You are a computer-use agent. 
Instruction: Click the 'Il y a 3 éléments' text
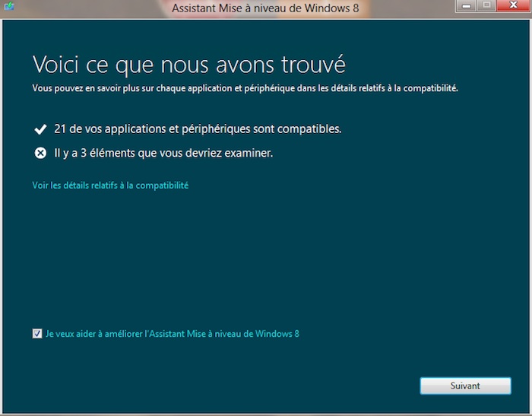tap(163, 153)
